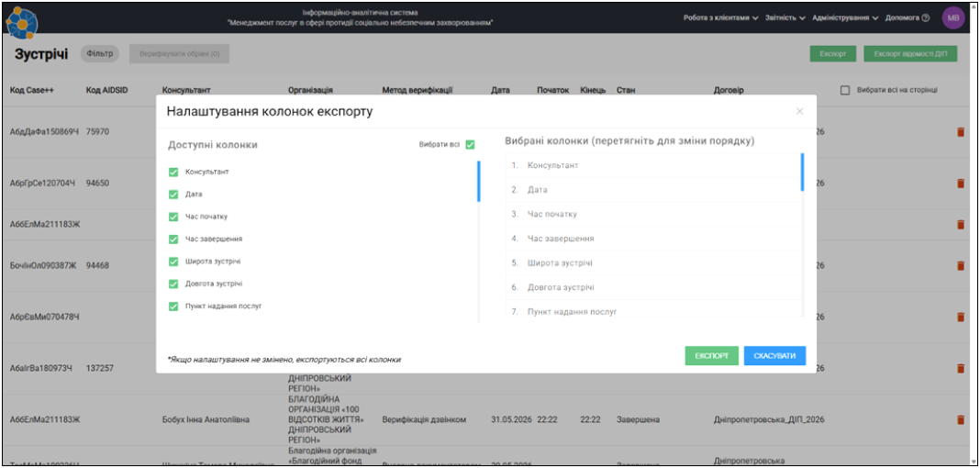The width and height of the screenshot is (980, 468).
Task: Click the Експорт відомості ДІП button
Action: tap(910, 54)
